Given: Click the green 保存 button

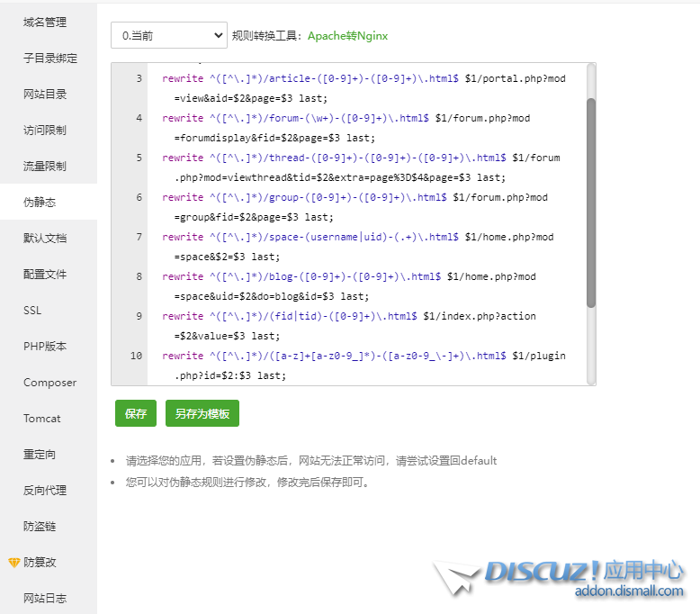Looking at the screenshot, I should pyautogui.click(x=136, y=413).
